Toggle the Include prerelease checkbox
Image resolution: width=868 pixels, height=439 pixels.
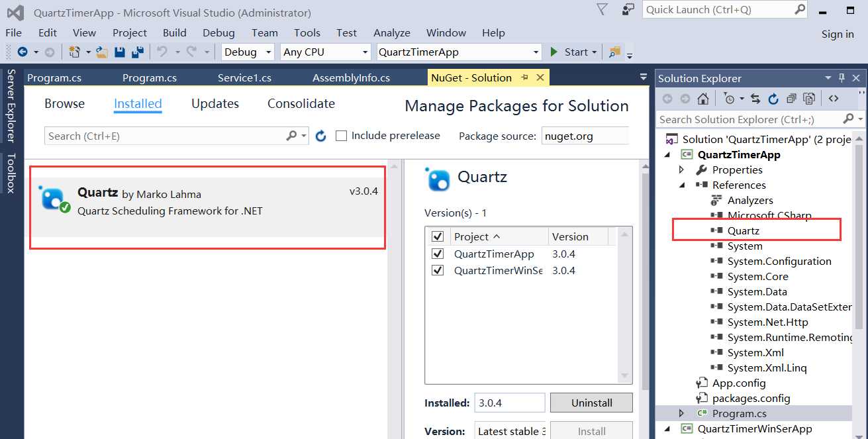(342, 136)
